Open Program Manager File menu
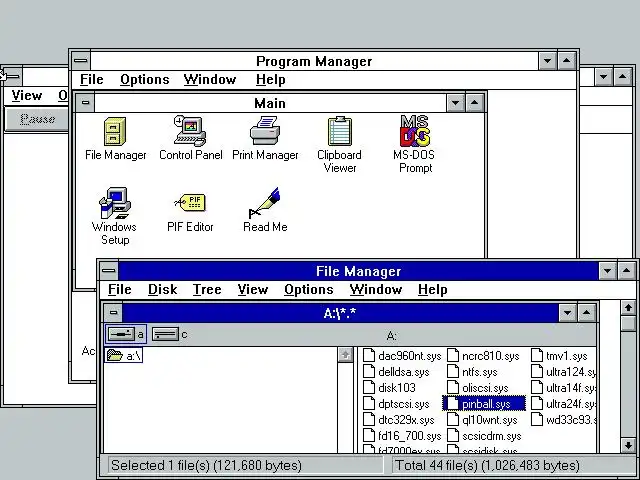Screen dimensions: 640x480 pyautogui.click(x=91, y=80)
